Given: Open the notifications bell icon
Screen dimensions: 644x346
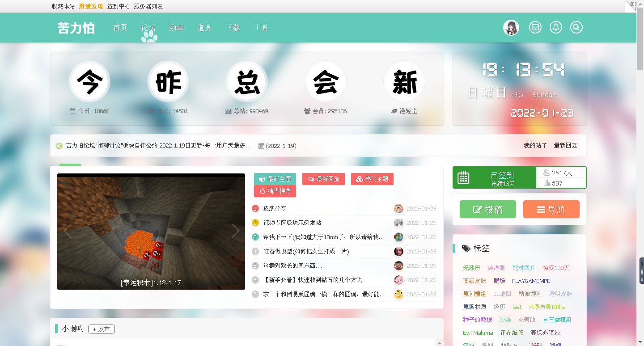Looking at the screenshot, I should coord(556,28).
